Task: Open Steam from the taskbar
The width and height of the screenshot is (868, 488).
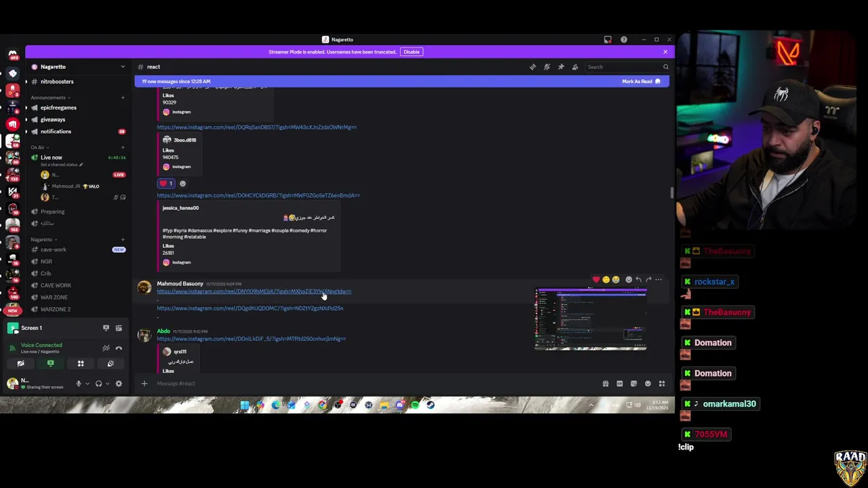Action: click(x=430, y=405)
